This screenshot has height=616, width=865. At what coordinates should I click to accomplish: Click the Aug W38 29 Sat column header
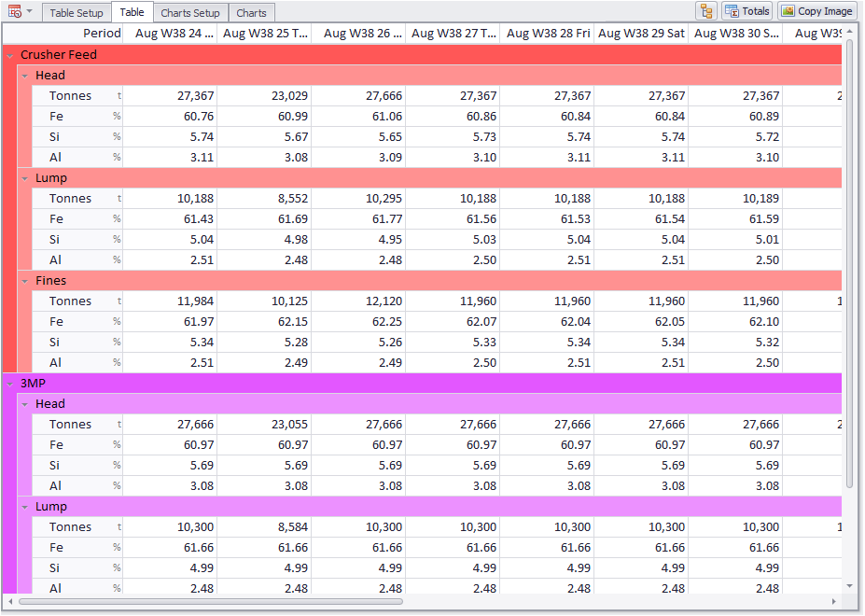click(x=642, y=33)
